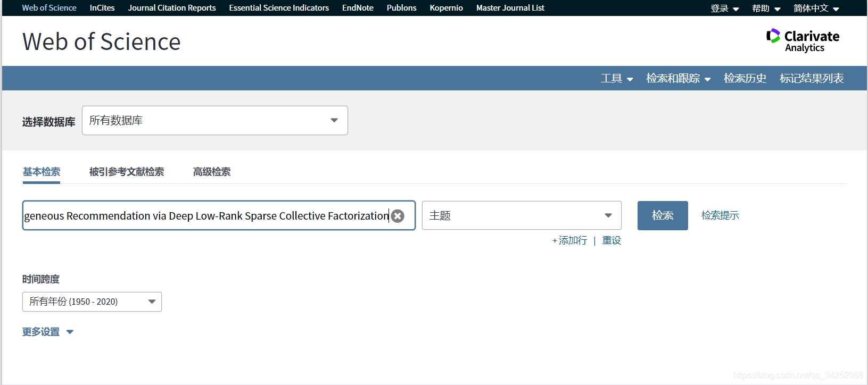The image size is (868, 385).
Task: Click the Clarivate Analytics logo
Action: tap(803, 40)
